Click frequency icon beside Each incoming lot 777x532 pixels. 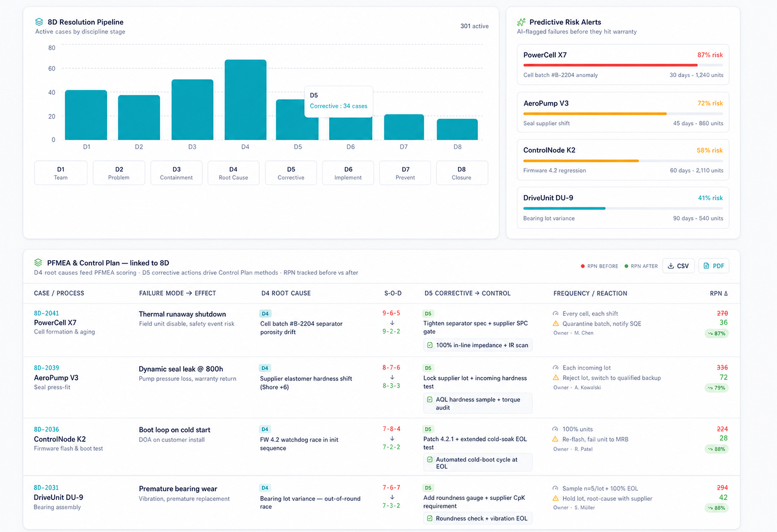(x=556, y=368)
